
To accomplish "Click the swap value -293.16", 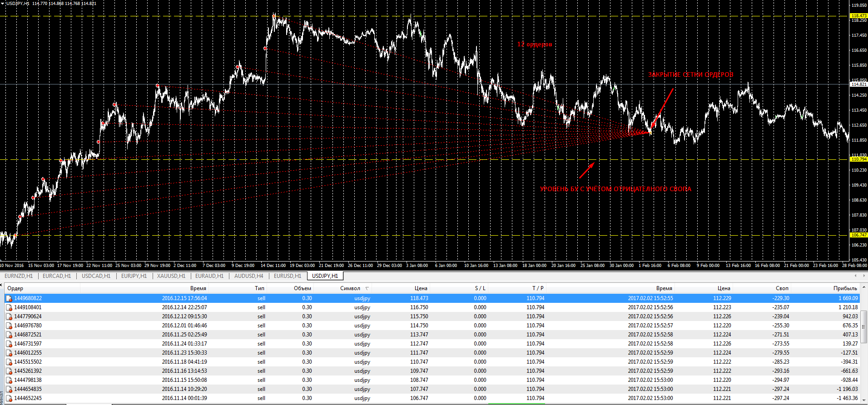I will pos(781,371).
